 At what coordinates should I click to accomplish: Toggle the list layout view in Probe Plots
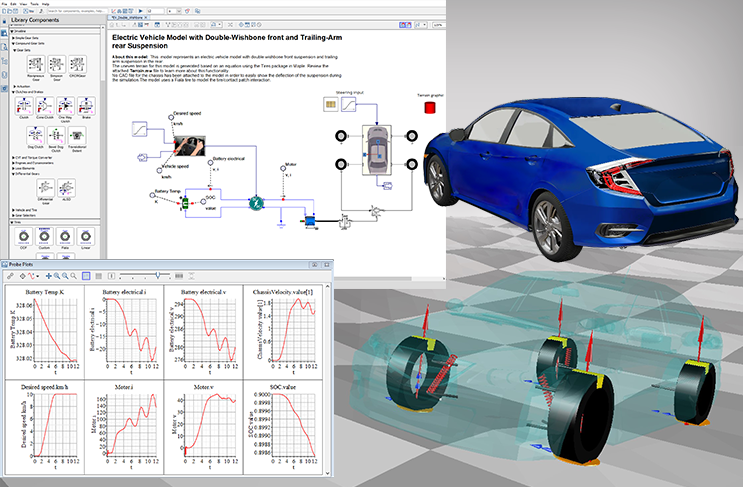[x=99, y=275]
